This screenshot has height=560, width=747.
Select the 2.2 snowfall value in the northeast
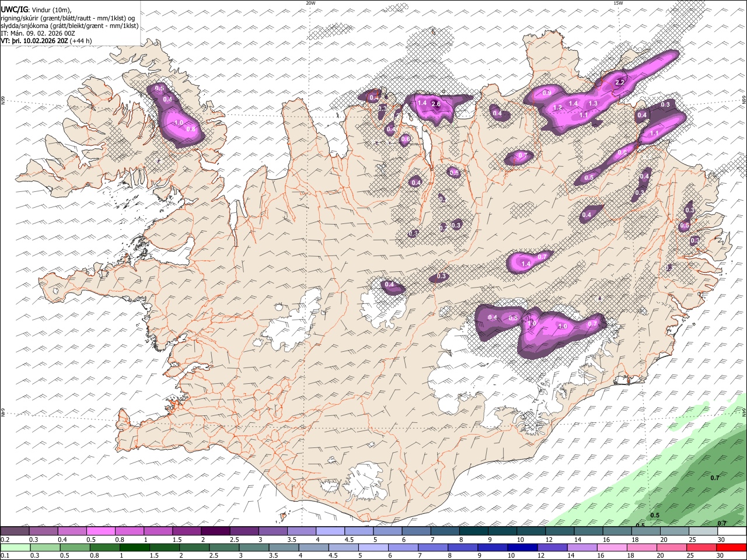coord(620,83)
